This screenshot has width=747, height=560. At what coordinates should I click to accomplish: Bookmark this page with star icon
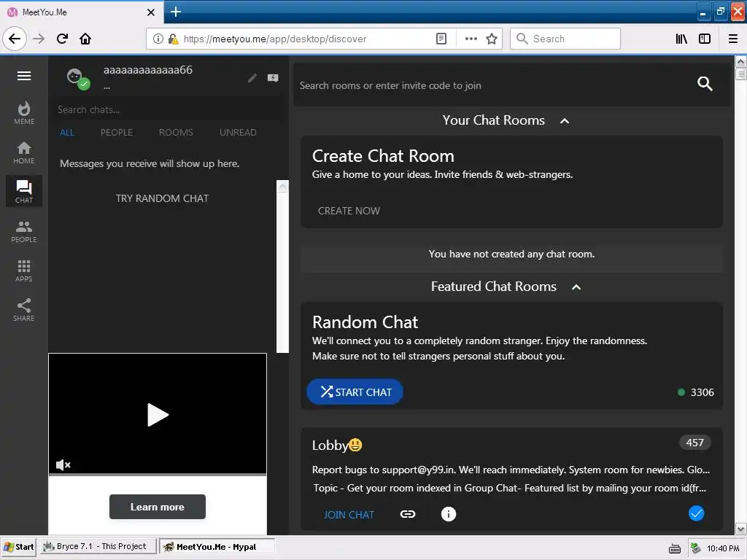pos(492,39)
